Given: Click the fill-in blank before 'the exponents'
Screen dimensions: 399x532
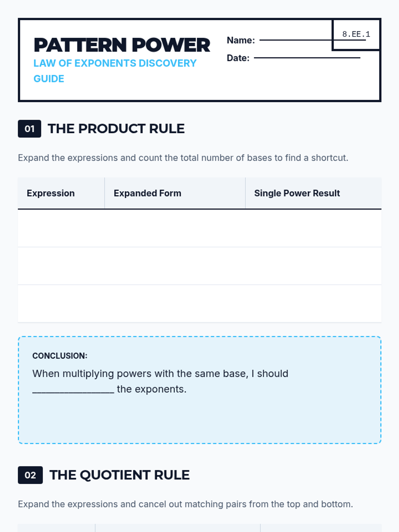Looking at the screenshot, I should pos(73,389).
